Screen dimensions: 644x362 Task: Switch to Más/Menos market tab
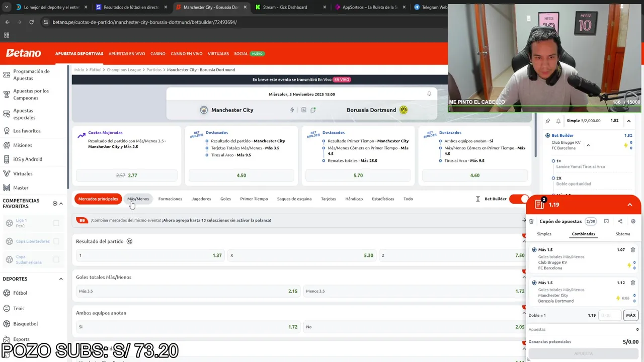coord(138,199)
